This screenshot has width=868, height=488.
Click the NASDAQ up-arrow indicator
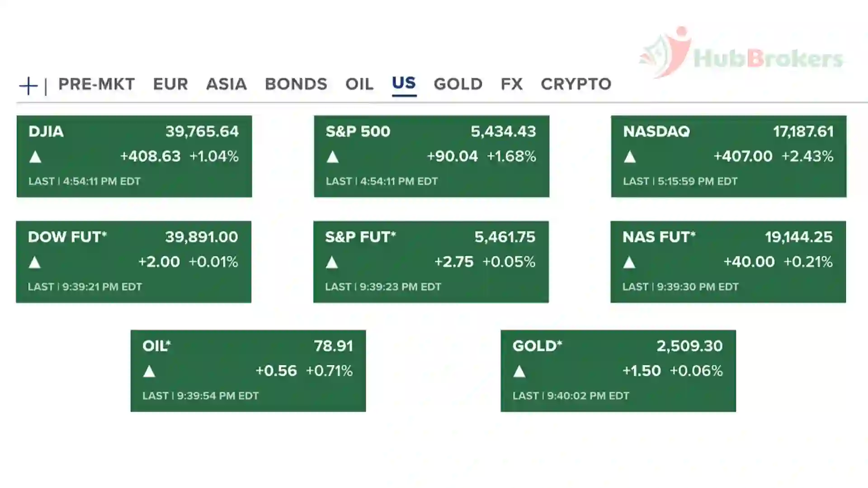(x=630, y=157)
